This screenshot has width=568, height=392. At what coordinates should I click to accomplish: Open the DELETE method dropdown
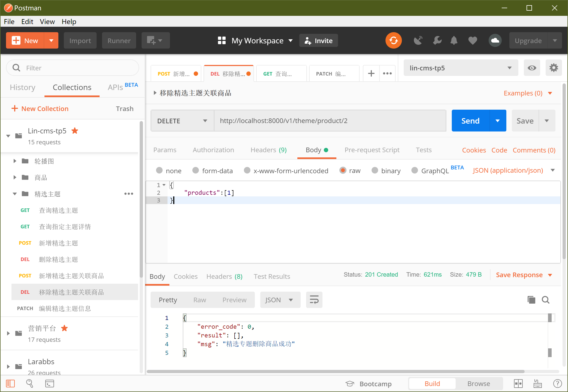point(183,121)
